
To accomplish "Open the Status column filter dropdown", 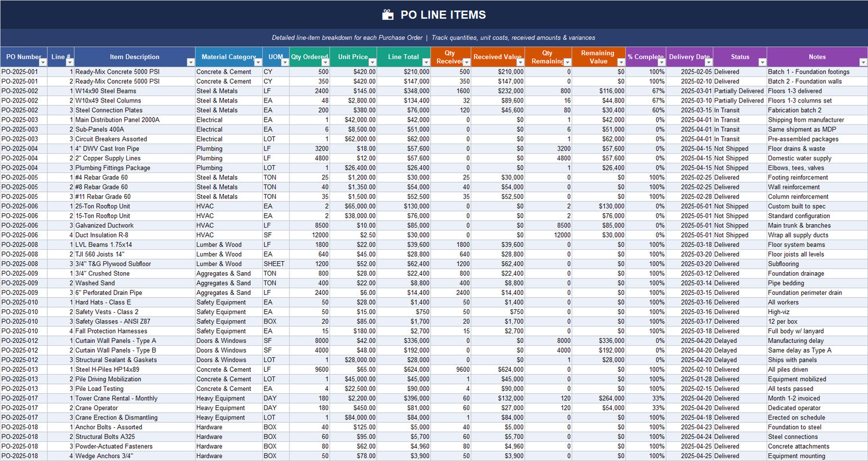I will (x=762, y=62).
